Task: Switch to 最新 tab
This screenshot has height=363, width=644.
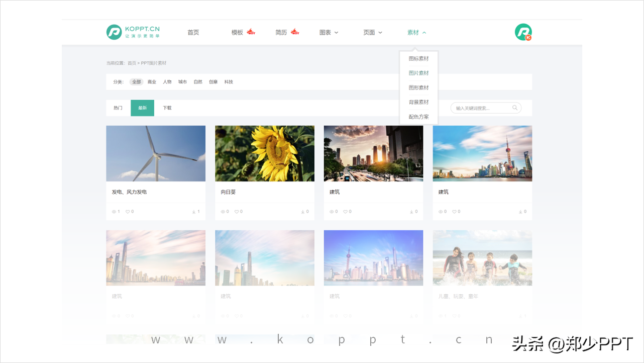Action: click(x=142, y=108)
